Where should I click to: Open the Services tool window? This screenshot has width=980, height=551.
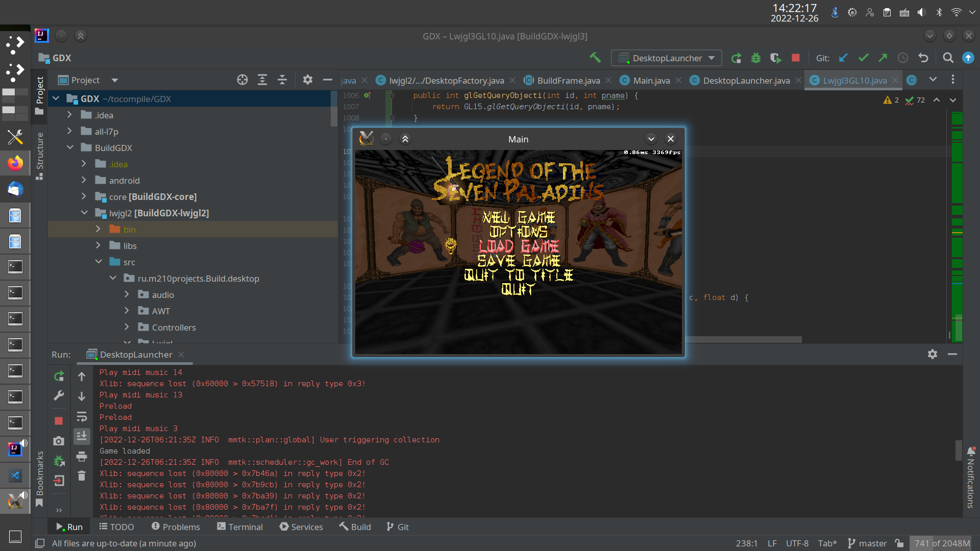tap(301, 527)
